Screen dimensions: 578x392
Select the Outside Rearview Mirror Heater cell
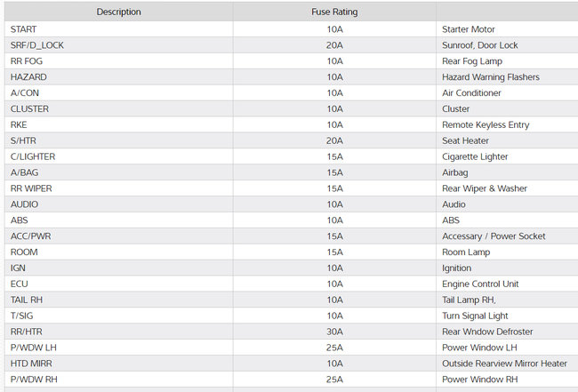504,364
